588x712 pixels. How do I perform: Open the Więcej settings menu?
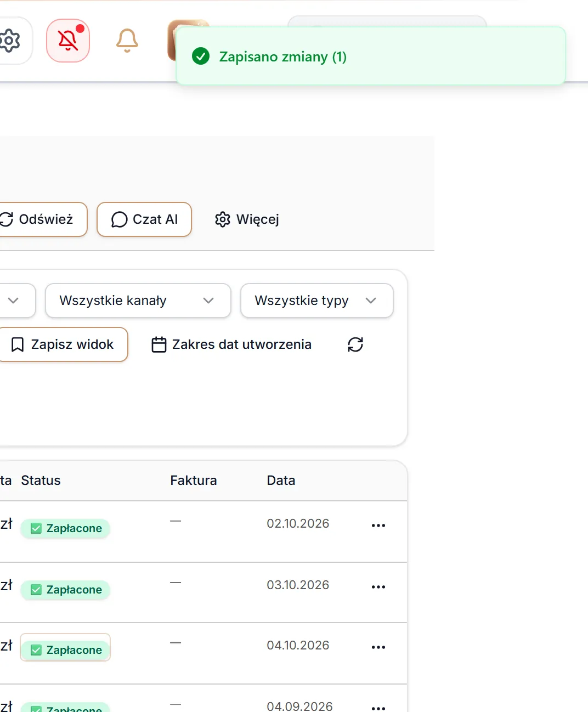[x=247, y=219]
